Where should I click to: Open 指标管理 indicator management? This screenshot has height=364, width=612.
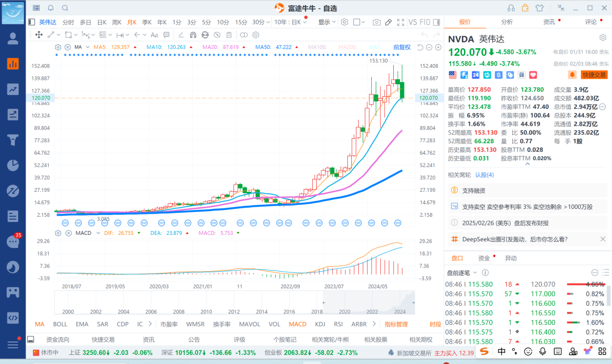click(396, 324)
